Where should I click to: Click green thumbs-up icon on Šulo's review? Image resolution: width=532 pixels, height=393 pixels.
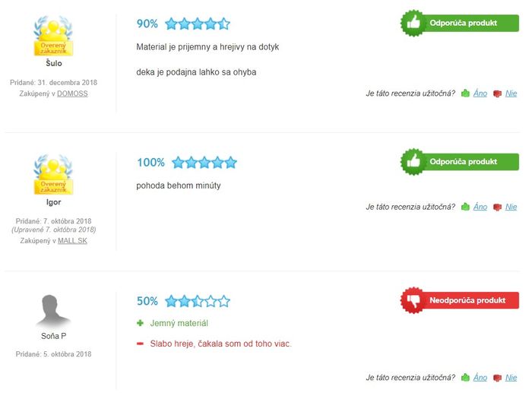click(x=465, y=93)
